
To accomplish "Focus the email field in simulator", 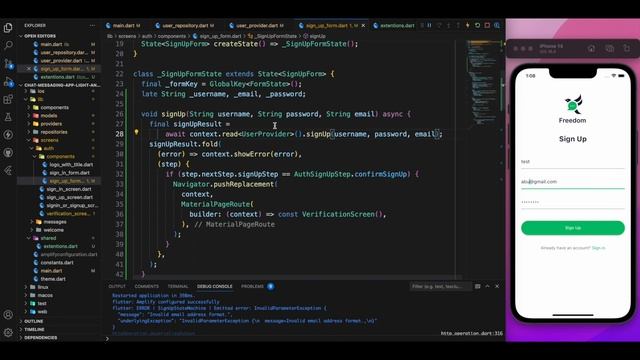I will [x=573, y=182].
